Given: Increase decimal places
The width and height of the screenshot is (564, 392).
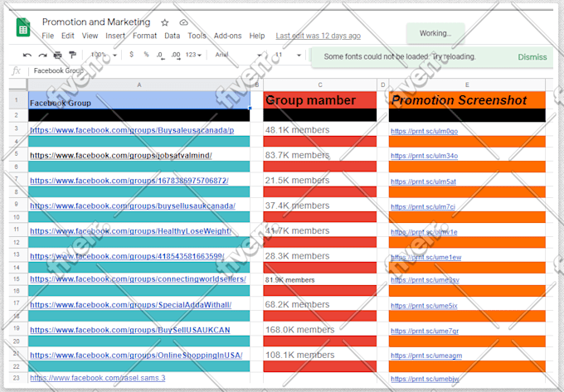Looking at the screenshot, I should pyautogui.click(x=176, y=55).
